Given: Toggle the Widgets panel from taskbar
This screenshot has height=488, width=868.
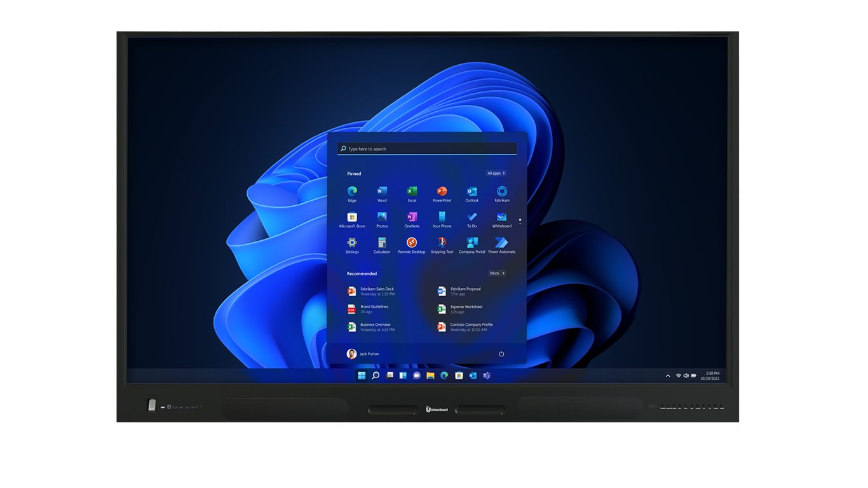Looking at the screenshot, I should tap(403, 376).
